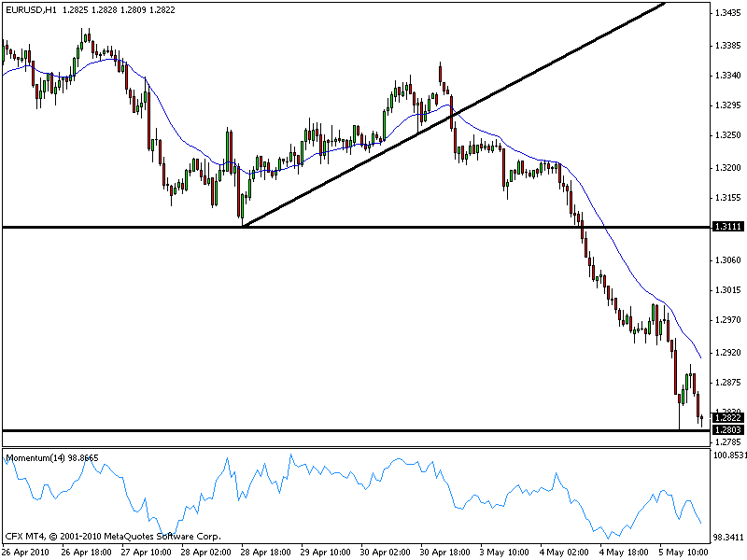
Task: Click the 1.3111 price label tag
Action: point(726,227)
